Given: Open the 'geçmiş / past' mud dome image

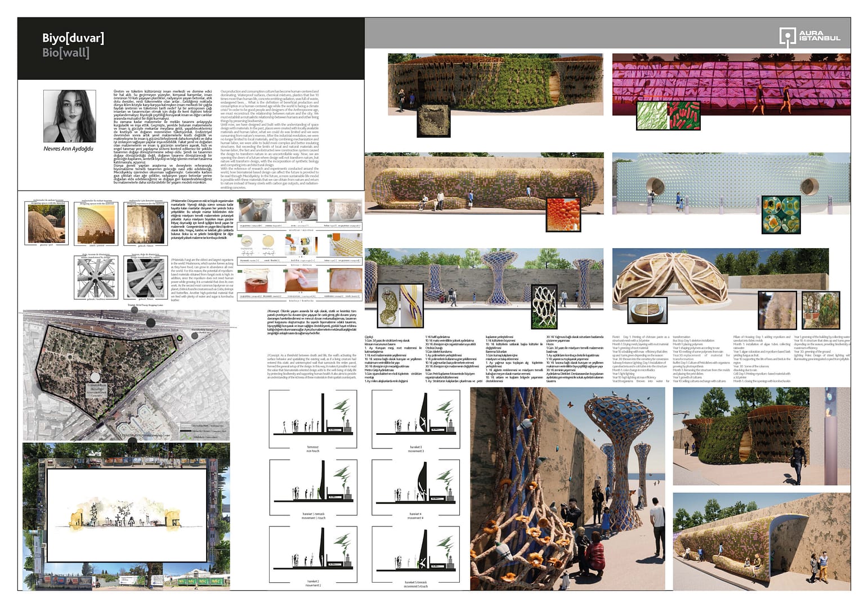Looking at the screenshot, I should [47, 223].
